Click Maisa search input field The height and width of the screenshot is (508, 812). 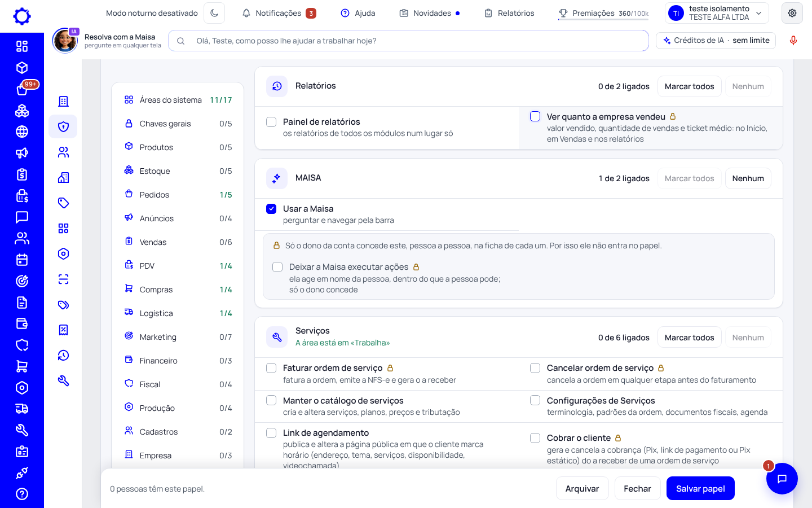(x=408, y=41)
